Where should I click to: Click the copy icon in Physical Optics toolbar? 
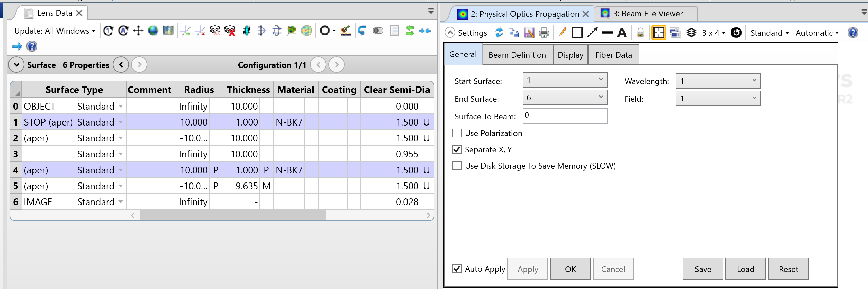(514, 33)
